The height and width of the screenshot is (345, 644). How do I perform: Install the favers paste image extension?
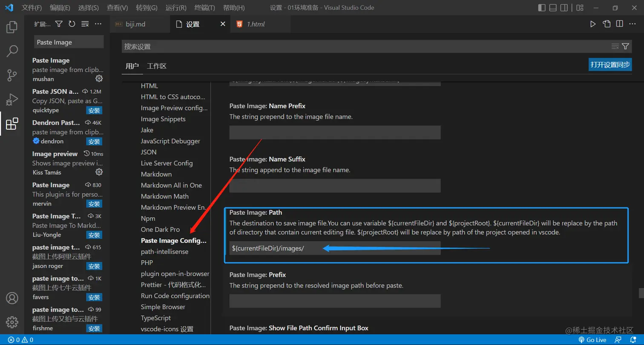tap(94, 297)
